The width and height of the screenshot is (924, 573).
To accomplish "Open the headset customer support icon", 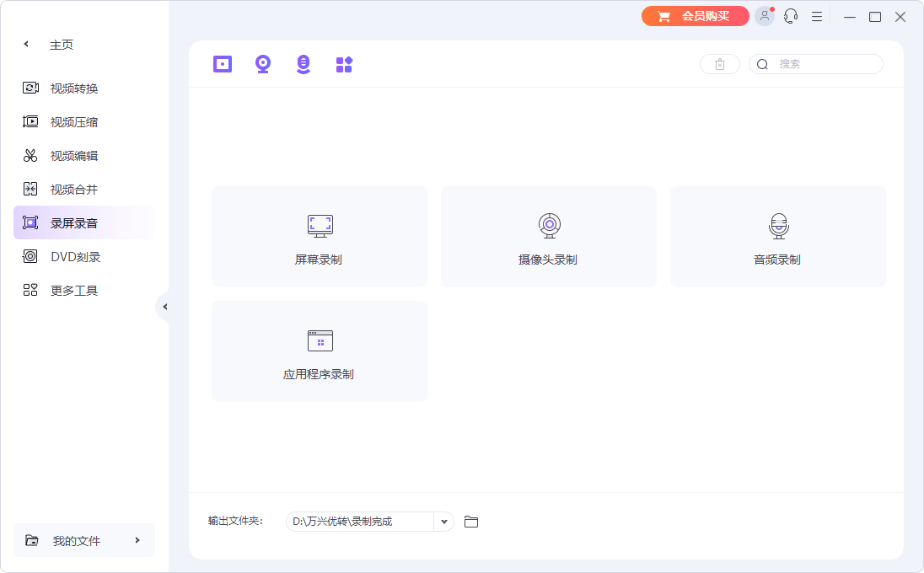I will tap(790, 16).
